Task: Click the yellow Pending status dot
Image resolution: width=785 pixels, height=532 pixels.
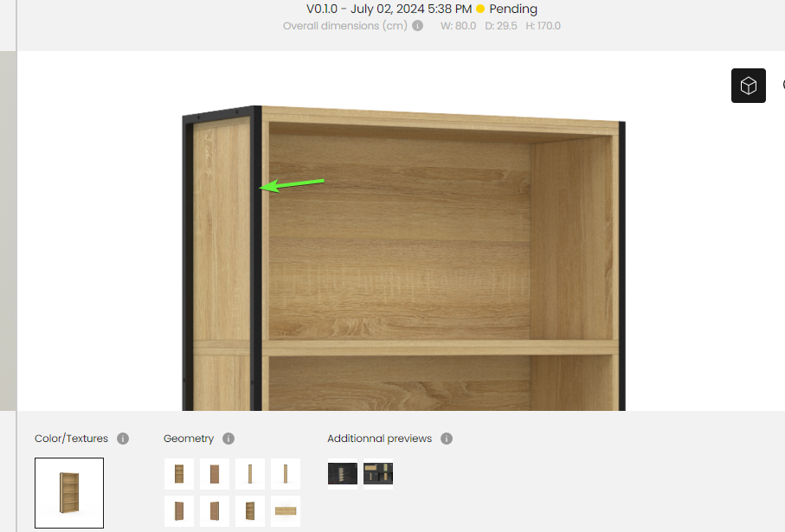Action: click(480, 9)
